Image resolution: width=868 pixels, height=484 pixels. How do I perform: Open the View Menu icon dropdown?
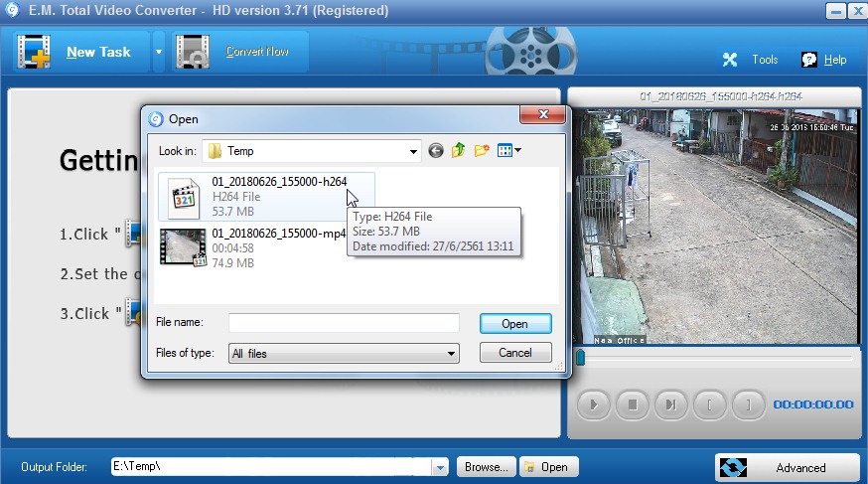(509, 150)
